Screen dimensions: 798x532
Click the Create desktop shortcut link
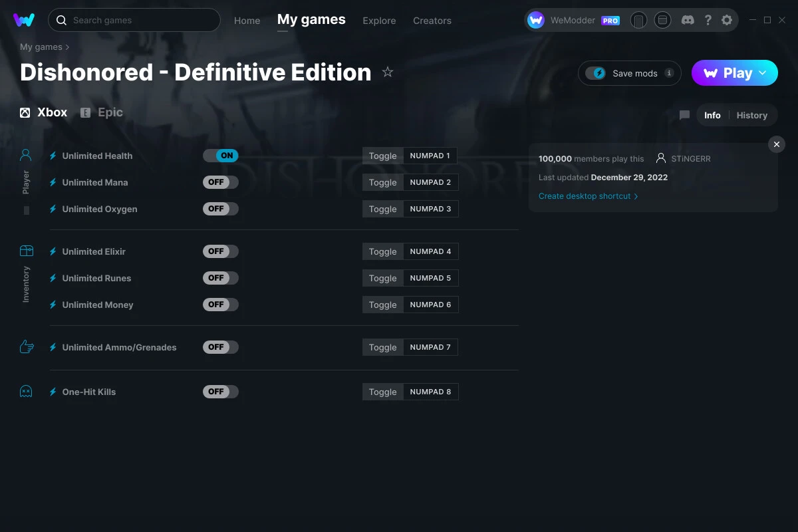(585, 196)
